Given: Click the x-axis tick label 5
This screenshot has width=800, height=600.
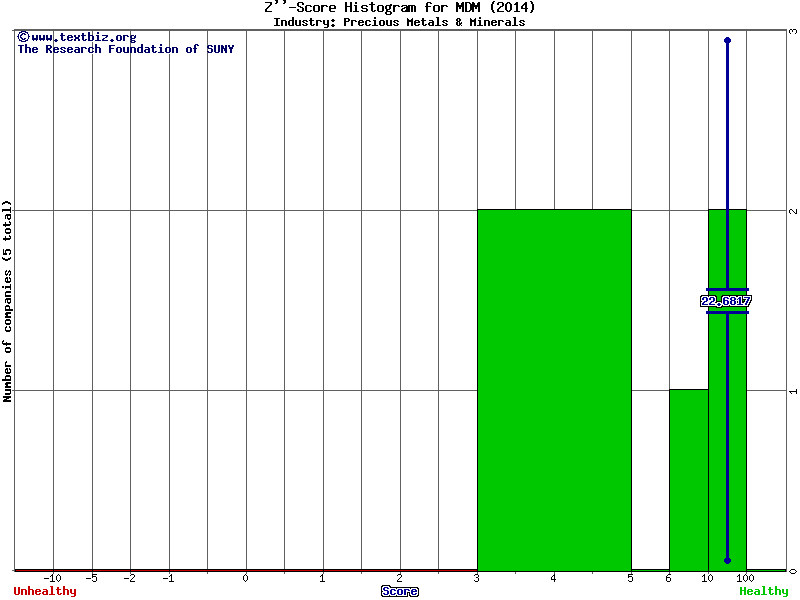Looking at the screenshot, I should click(x=630, y=578).
